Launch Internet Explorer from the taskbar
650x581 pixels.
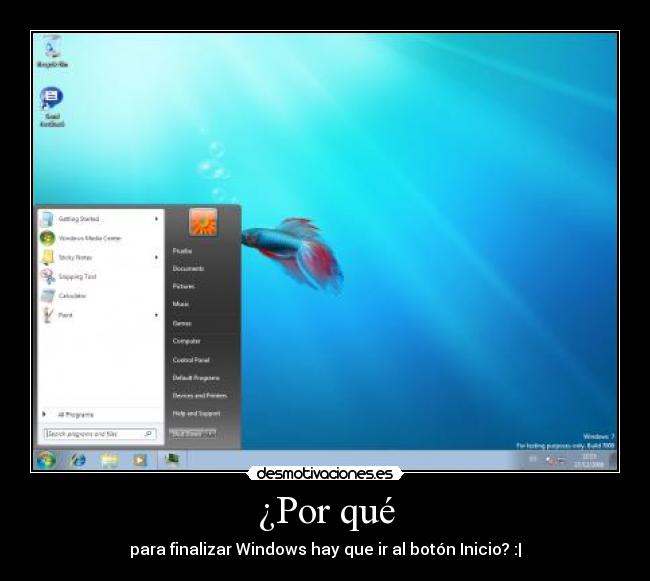pyautogui.click(x=78, y=460)
